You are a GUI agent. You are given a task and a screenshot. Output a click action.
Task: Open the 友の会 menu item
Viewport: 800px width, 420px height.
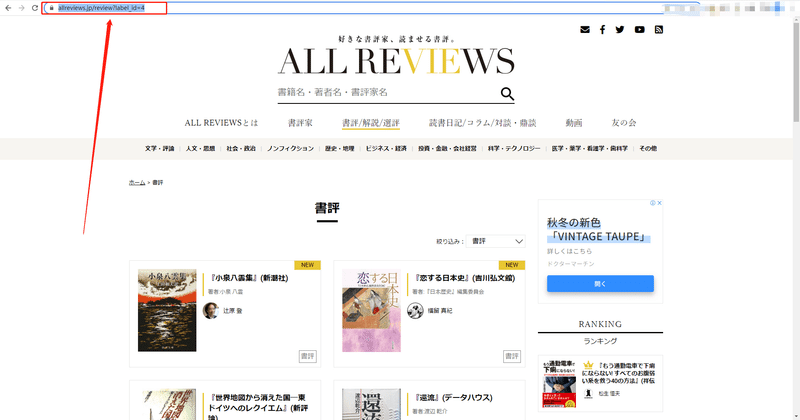(x=623, y=122)
